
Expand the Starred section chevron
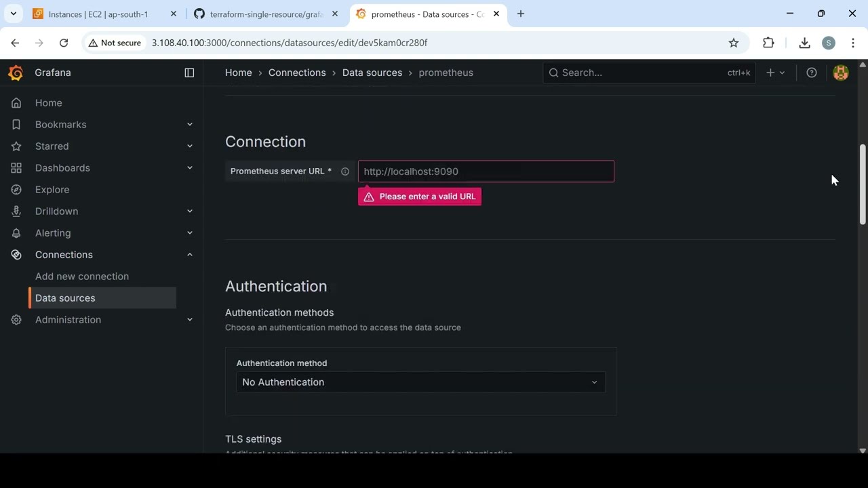[x=190, y=146]
